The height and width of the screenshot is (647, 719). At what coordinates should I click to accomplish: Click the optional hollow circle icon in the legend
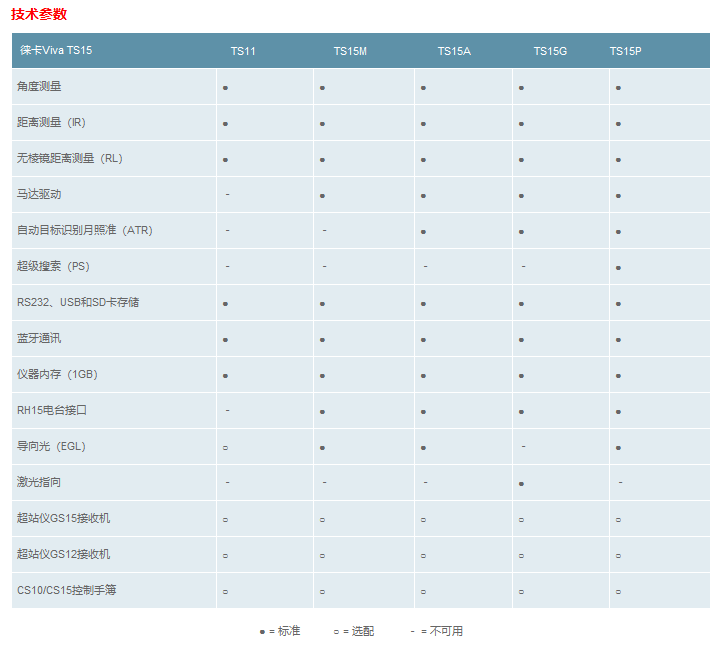coord(336,632)
